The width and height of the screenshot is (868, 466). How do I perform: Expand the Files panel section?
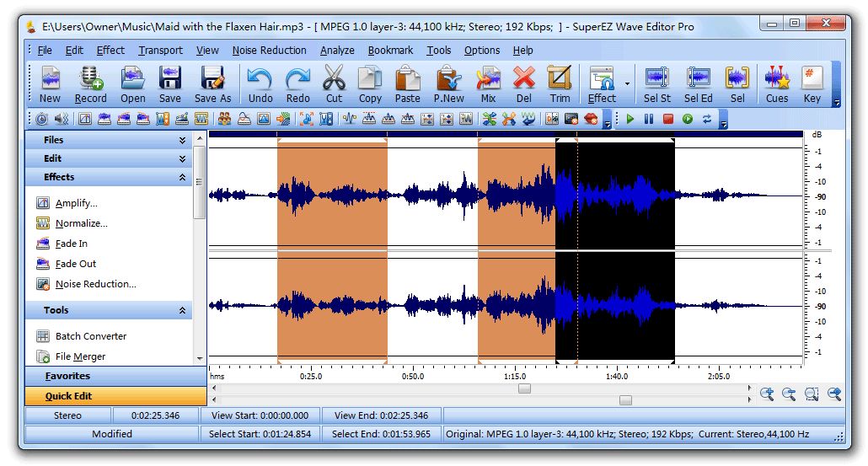tap(182, 140)
